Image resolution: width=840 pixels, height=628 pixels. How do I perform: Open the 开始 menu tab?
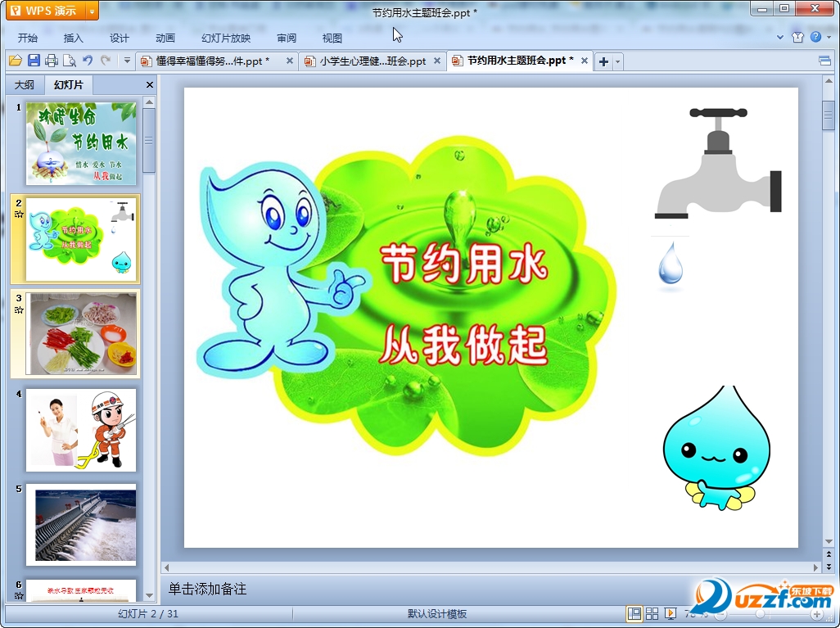tap(27, 38)
